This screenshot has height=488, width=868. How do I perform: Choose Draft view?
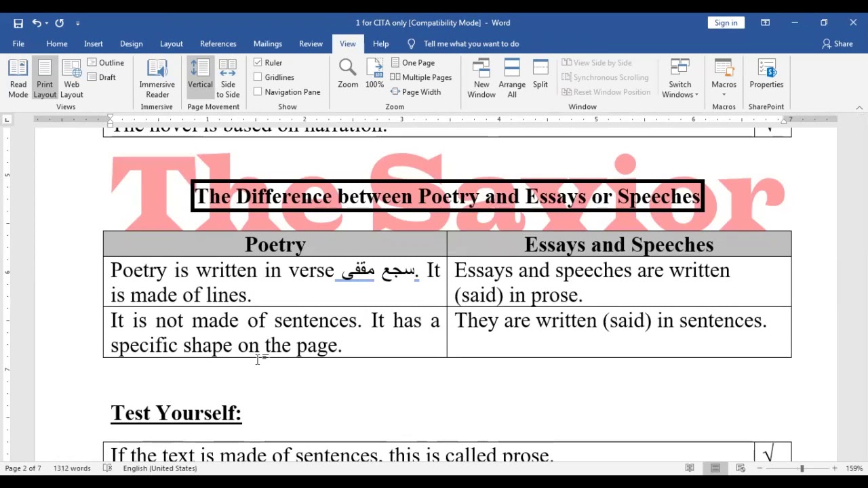102,77
